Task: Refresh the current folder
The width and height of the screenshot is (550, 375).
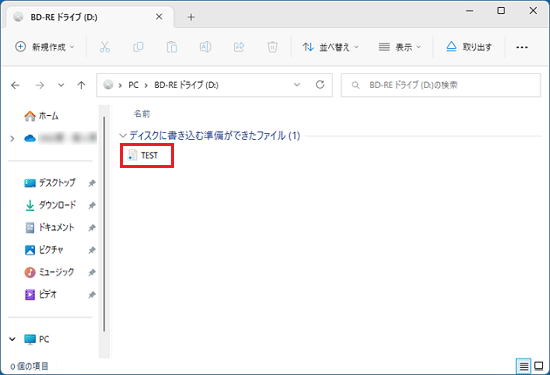Action: click(320, 85)
